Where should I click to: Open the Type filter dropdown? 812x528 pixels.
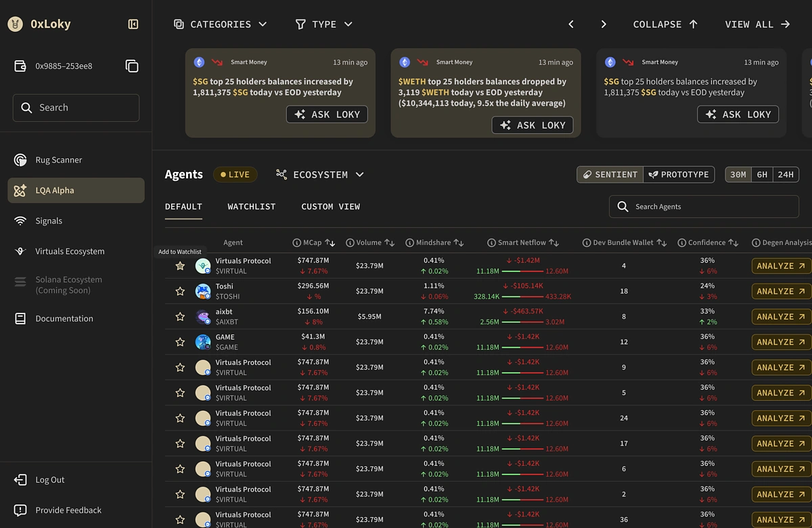pyautogui.click(x=324, y=24)
